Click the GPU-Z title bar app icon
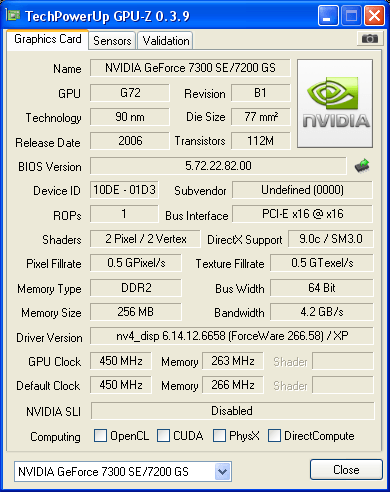Viewport: 390px width, 492px height. 13,15
